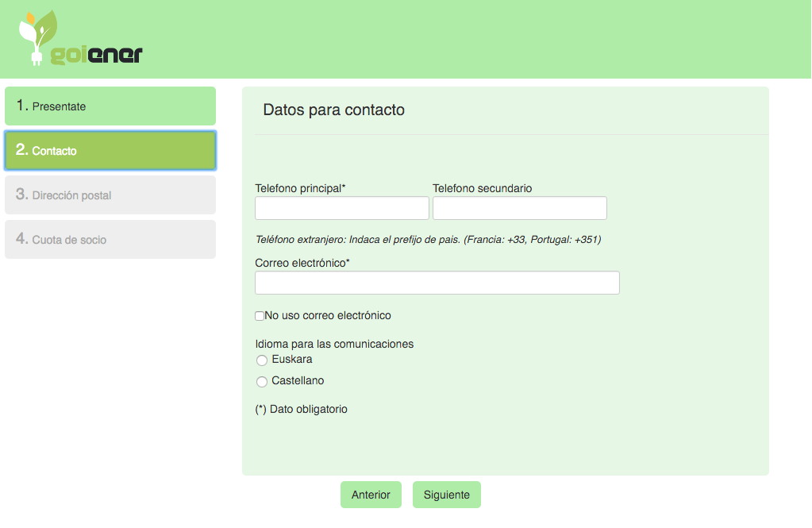The width and height of the screenshot is (812, 528).
Task: Choose the Castellano radio button
Action: [262, 382]
